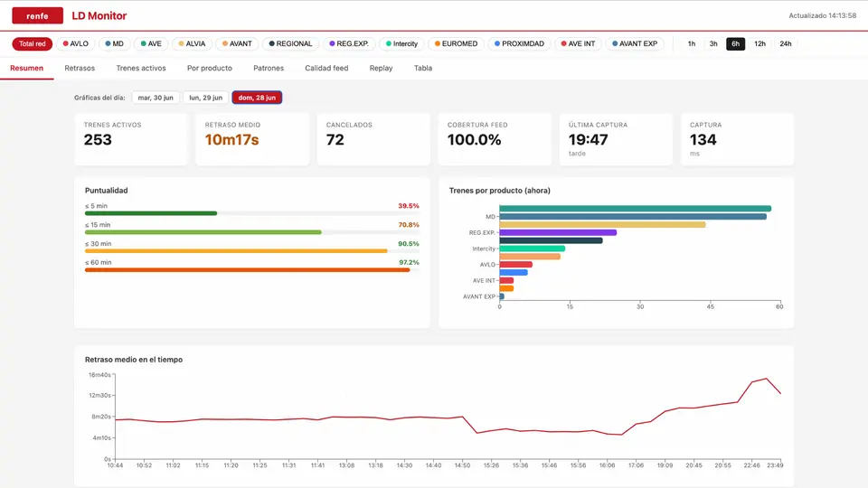Switch to the Calidad feed tab
Image resolution: width=868 pixels, height=488 pixels.
point(326,68)
